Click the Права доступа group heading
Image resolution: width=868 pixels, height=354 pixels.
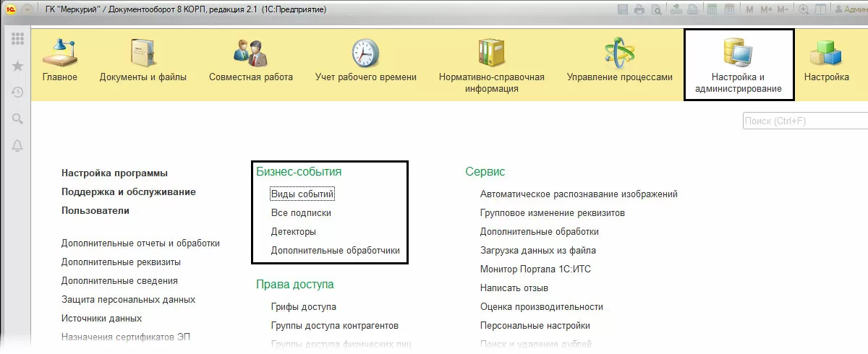tap(295, 285)
